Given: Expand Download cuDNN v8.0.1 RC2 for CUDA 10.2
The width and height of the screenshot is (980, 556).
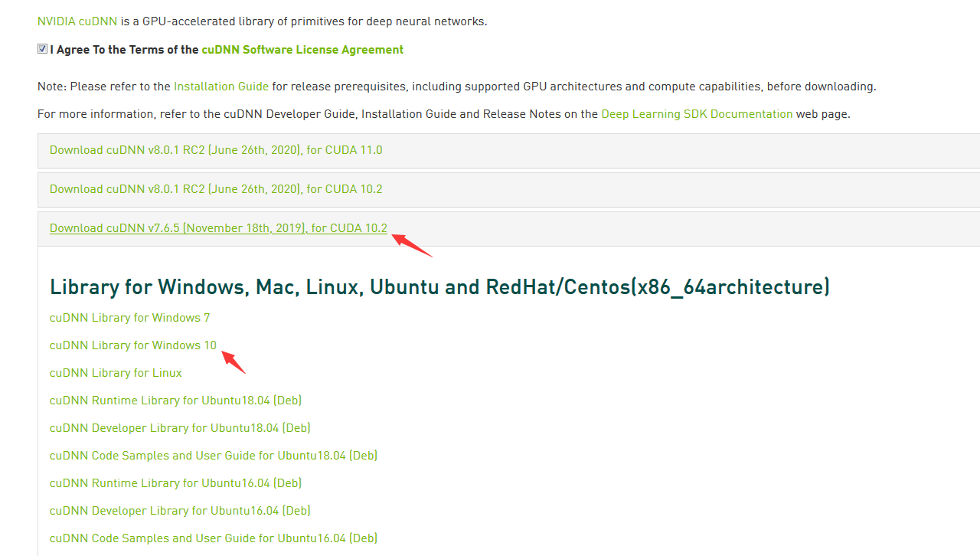Looking at the screenshot, I should click(x=216, y=189).
